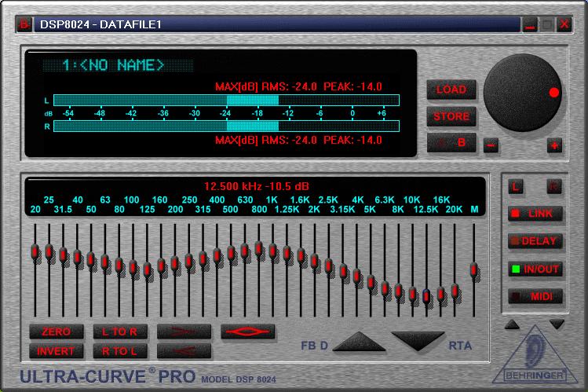588x392 pixels.
Task: Select the rising shelving filter curve button
Action: (x=184, y=351)
